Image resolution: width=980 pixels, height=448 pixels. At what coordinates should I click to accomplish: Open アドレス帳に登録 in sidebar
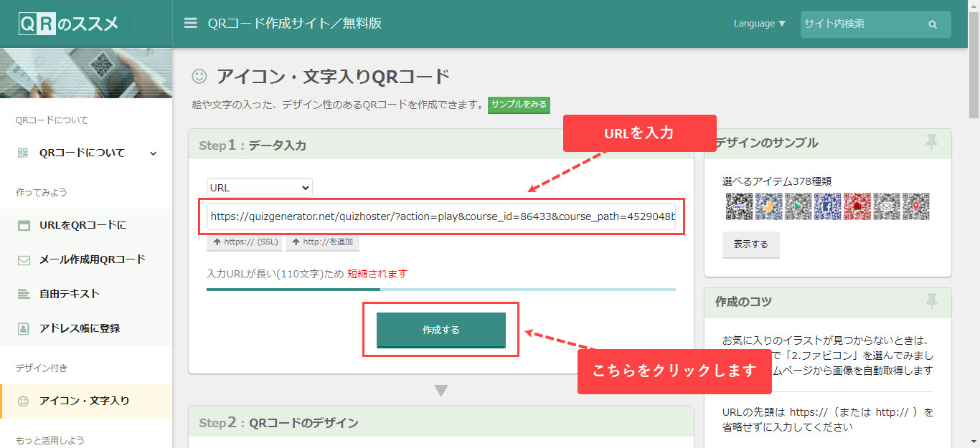(x=79, y=328)
